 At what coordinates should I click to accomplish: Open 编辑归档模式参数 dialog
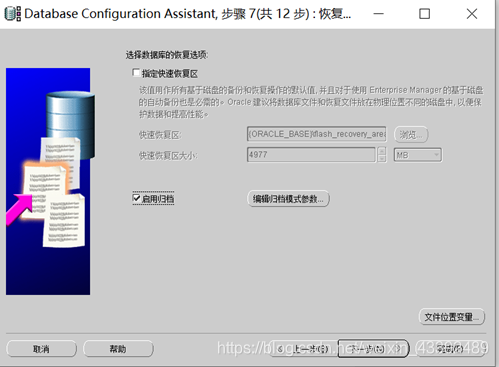[x=288, y=199]
